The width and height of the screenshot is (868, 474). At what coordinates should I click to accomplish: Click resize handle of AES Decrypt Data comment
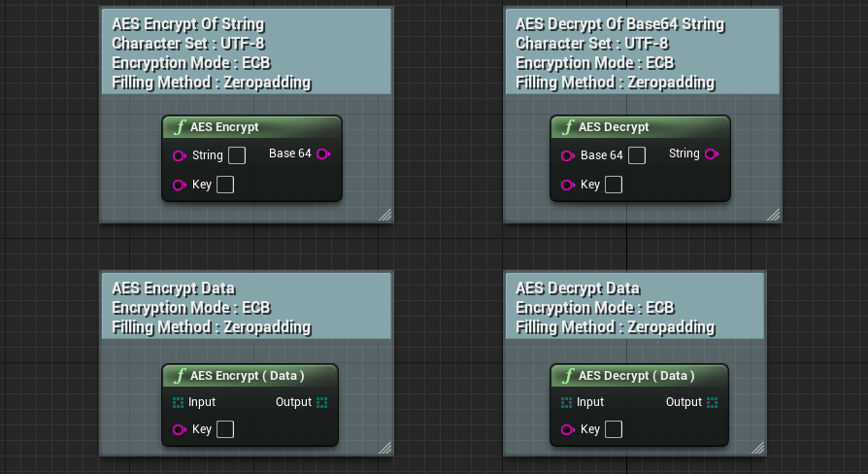pyautogui.click(x=758, y=448)
